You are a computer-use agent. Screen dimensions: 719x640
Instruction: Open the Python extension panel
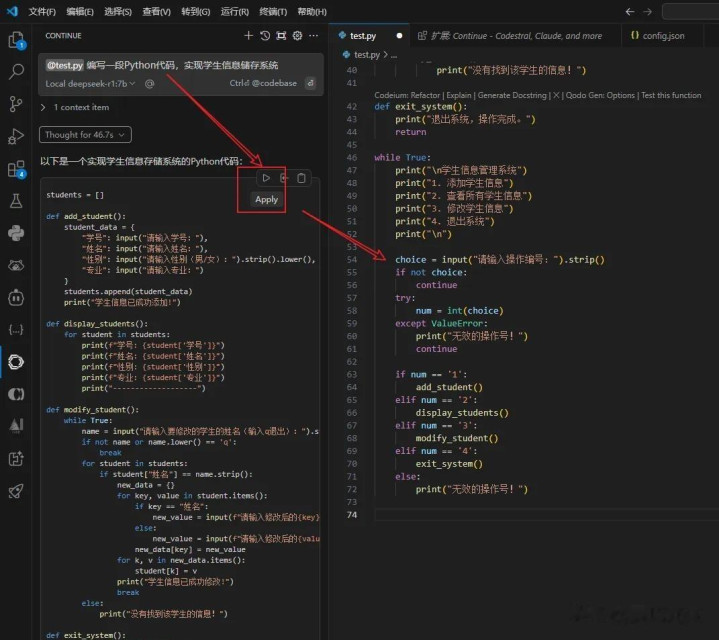point(16,233)
